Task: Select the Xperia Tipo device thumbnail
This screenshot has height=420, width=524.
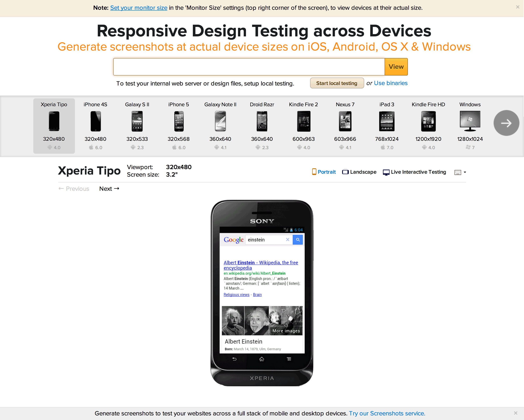Action: coord(54,121)
